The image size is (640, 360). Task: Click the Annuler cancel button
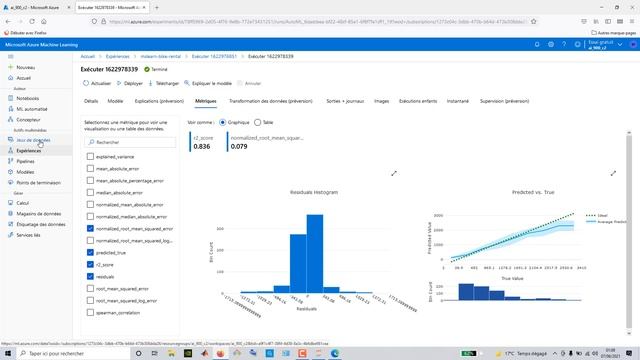(249, 83)
